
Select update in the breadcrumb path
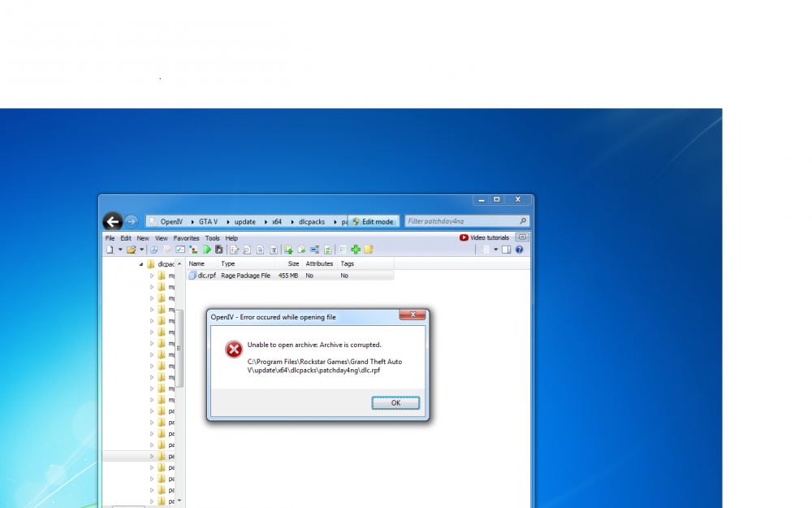(245, 221)
